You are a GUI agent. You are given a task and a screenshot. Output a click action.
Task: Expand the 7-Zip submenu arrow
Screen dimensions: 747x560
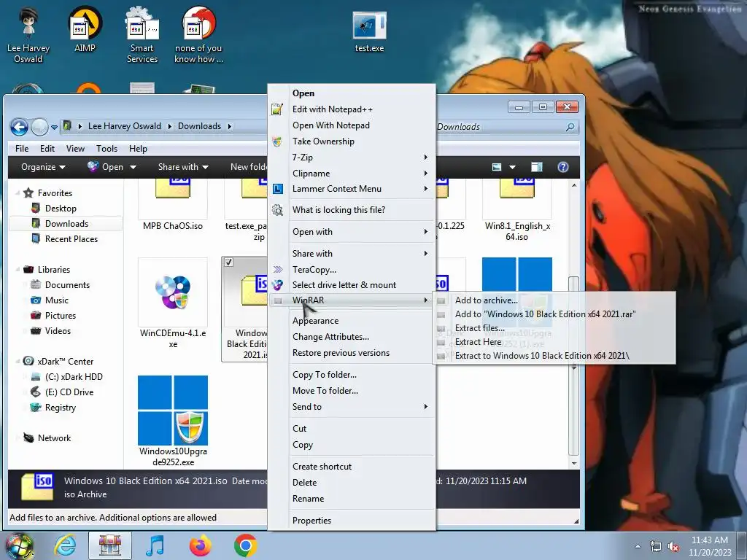(425, 157)
